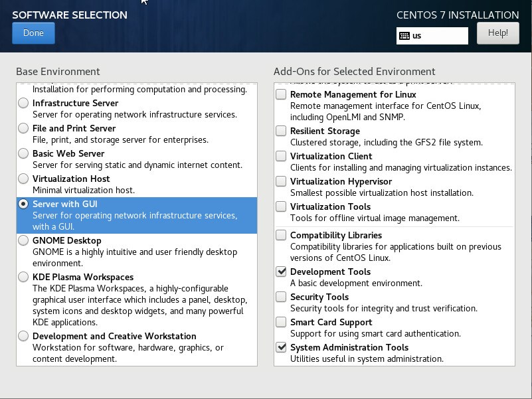Click 'Server for serving static and dynamic' text

137,165
